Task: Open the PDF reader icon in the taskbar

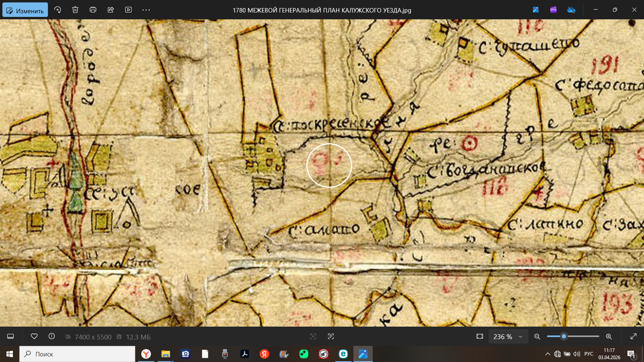Action: click(244, 354)
